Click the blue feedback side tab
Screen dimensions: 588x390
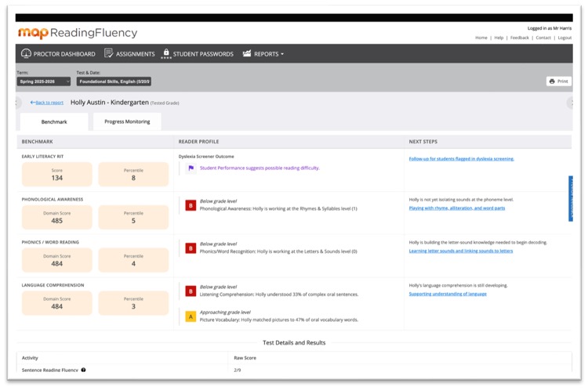pyautogui.click(x=571, y=199)
